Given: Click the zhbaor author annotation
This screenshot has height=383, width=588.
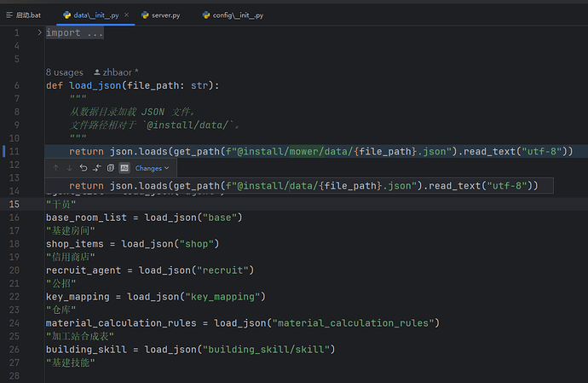Looking at the screenshot, I should [x=116, y=73].
